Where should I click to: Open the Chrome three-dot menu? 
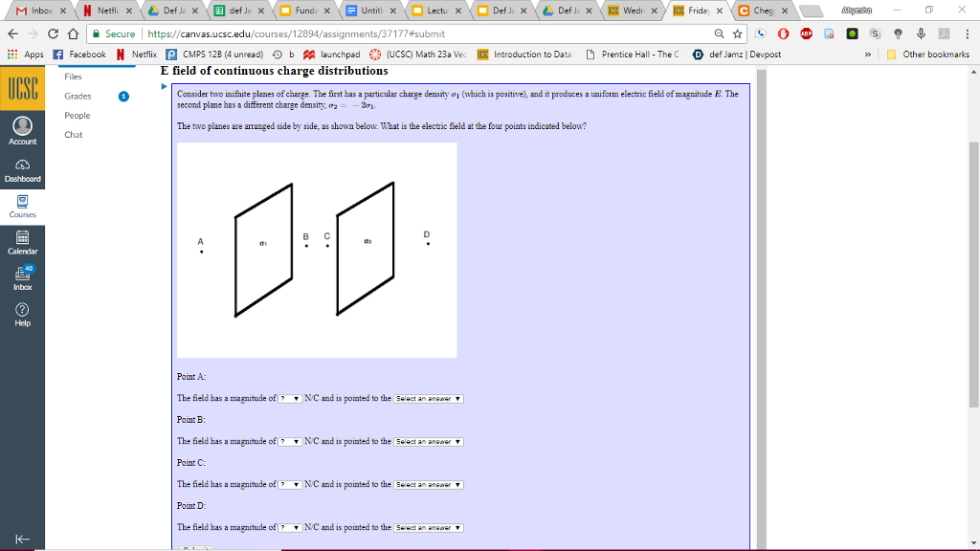[x=968, y=33]
